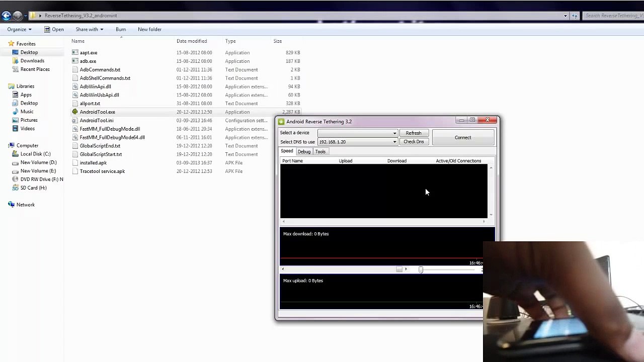This screenshot has height=362, width=644.
Task: Click the graph zoom slider handle
Action: tap(421, 269)
